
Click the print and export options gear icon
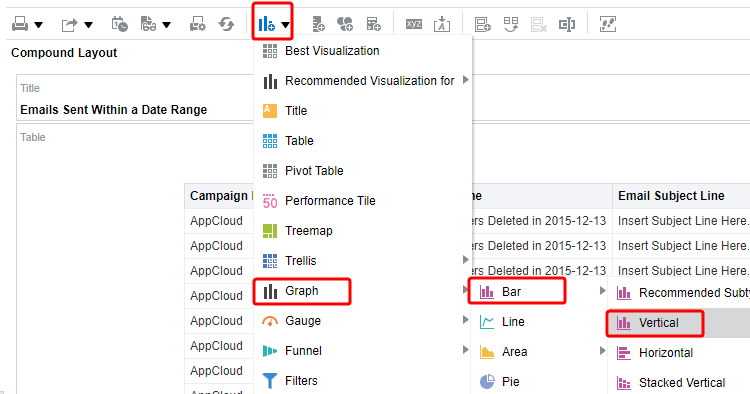pyautogui.click(x=197, y=24)
